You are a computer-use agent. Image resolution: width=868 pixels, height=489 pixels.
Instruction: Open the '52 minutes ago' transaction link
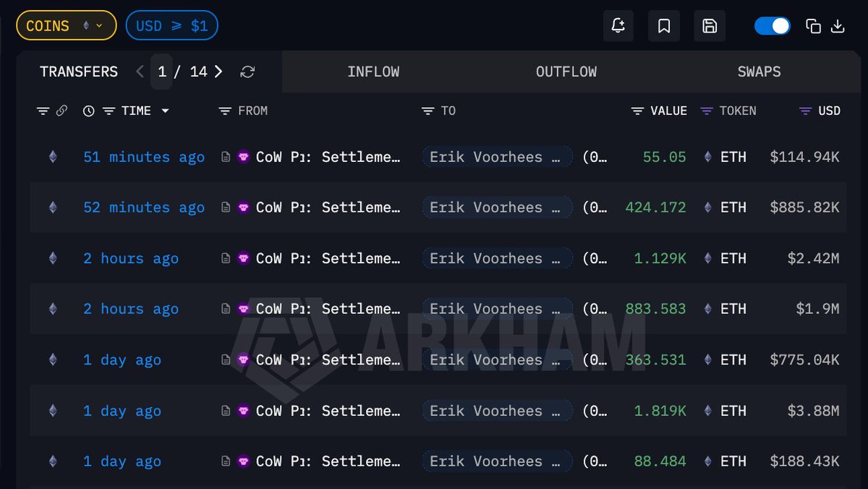(144, 208)
